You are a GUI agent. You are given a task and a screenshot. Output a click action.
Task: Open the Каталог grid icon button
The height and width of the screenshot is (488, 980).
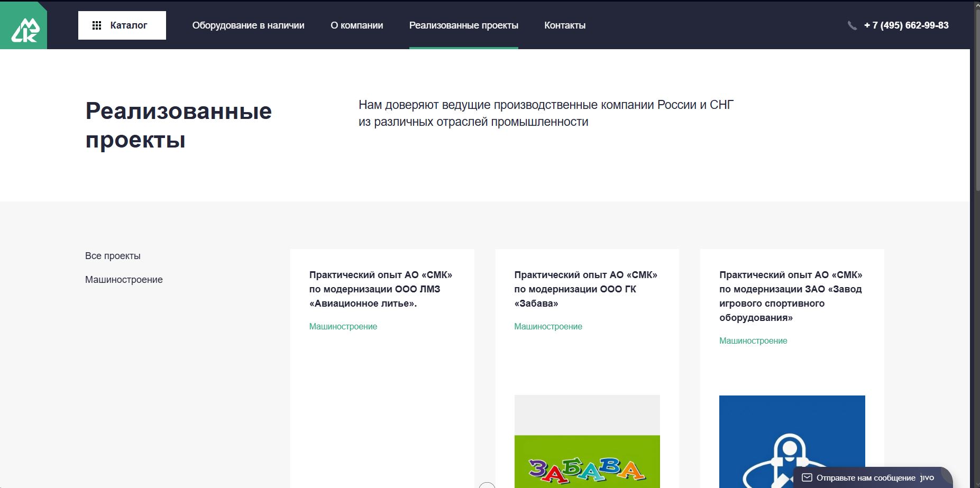122,25
